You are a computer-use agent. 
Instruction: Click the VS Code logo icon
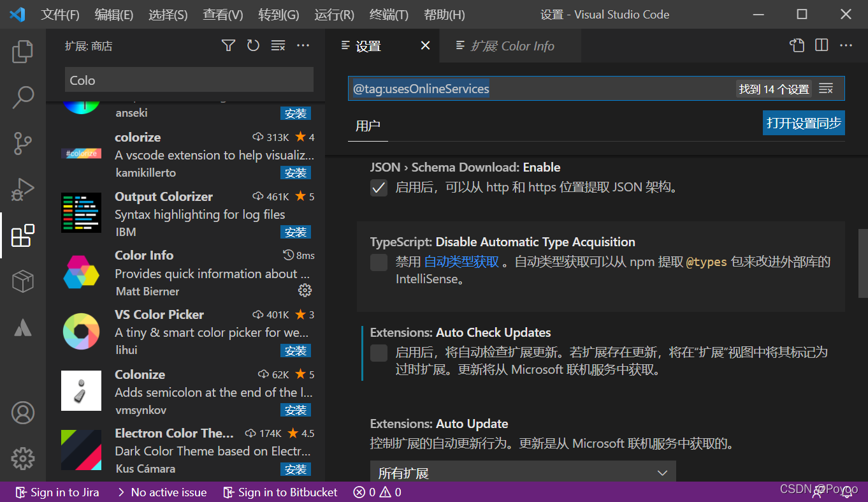click(17, 14)
